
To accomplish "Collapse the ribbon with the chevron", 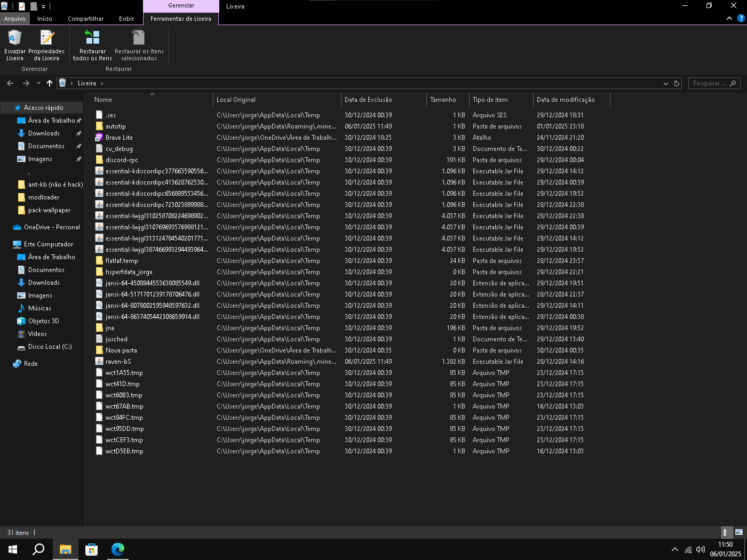I will click(x=729, y=18).
